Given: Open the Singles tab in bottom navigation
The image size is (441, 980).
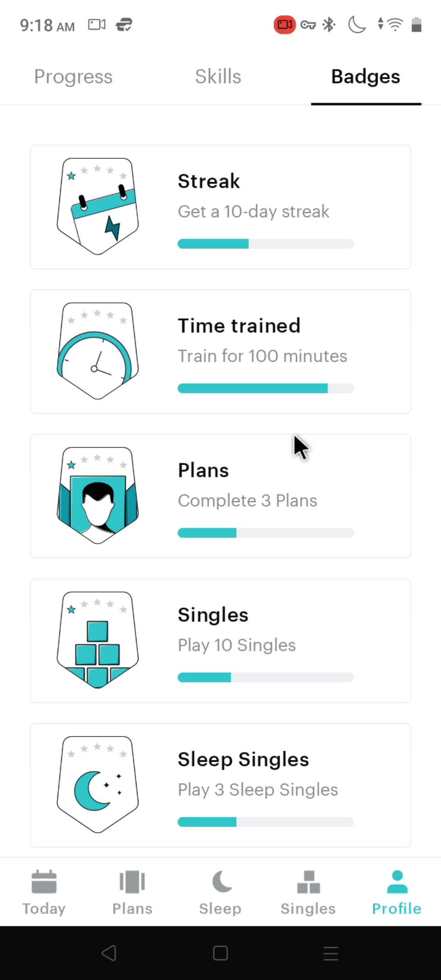Looking at the screenshot, I should pyautogui.click(x=308, y=893).
